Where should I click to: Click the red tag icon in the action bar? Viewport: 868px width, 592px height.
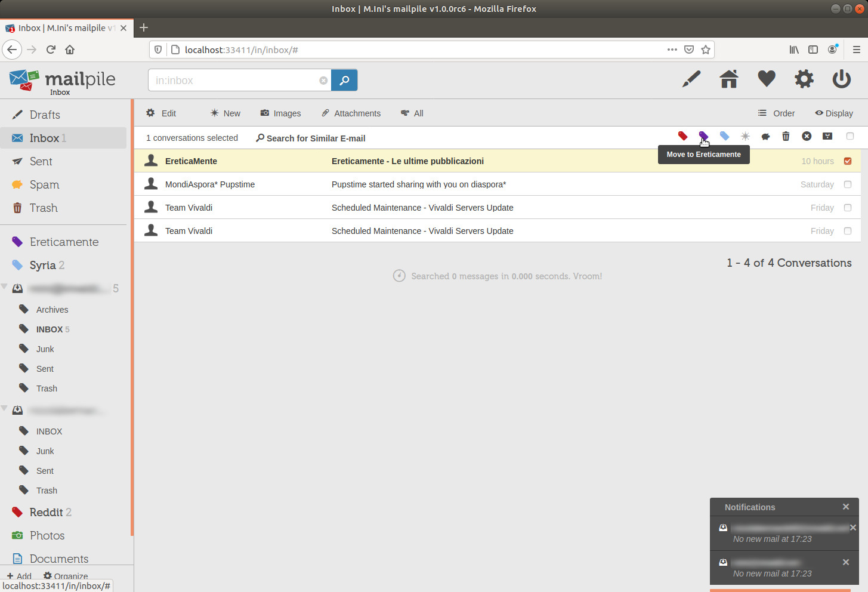point(683,137)
